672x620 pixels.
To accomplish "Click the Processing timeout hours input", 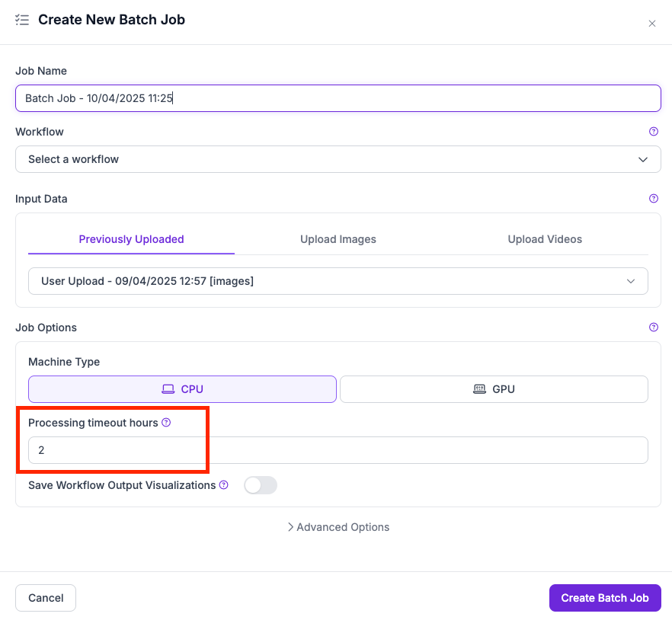I will pyautogui.click(x=338, y=450).
